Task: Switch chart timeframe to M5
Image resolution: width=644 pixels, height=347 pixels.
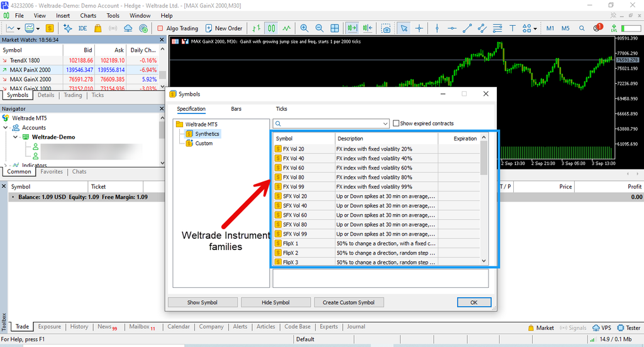Action: click(565, 28)
